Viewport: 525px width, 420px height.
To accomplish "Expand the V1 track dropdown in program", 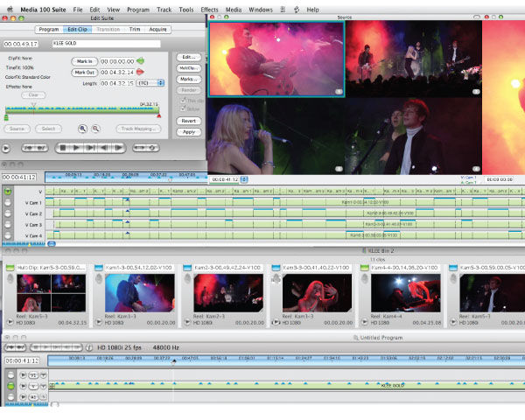I will (x=44, y=375).
